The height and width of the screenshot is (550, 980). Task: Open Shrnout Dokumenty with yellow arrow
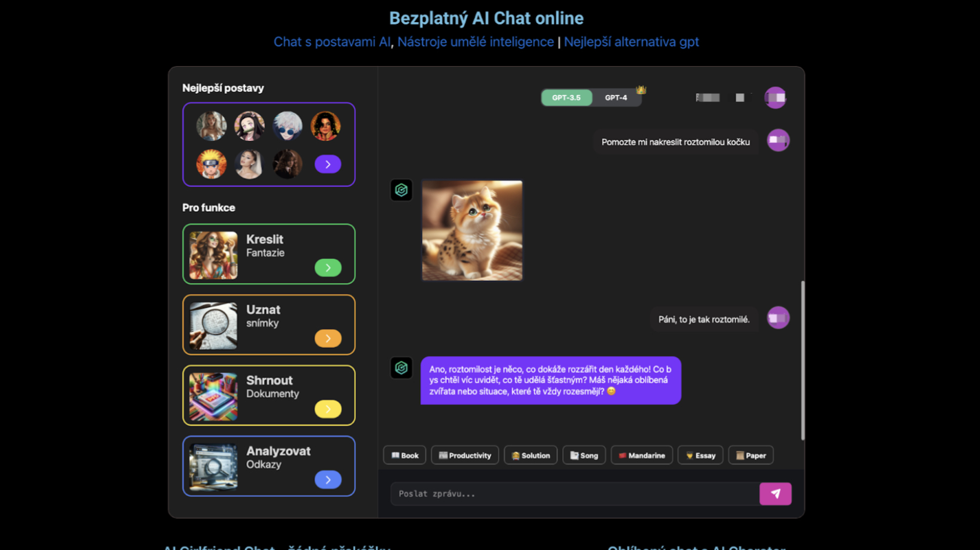pos(328,409)
